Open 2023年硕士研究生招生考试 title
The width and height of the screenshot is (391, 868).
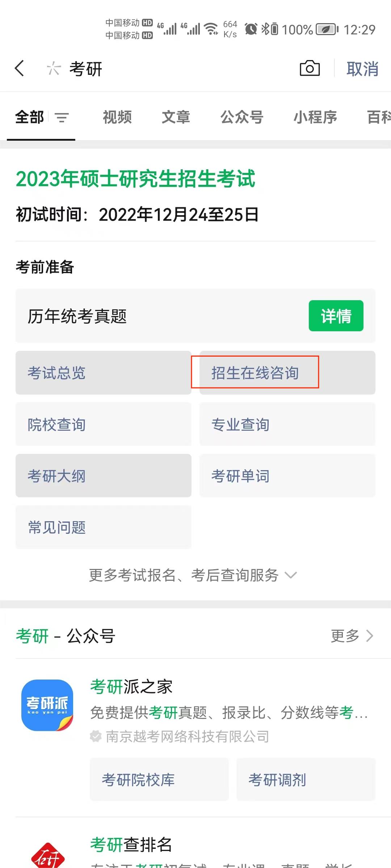[x=135, y=179]
